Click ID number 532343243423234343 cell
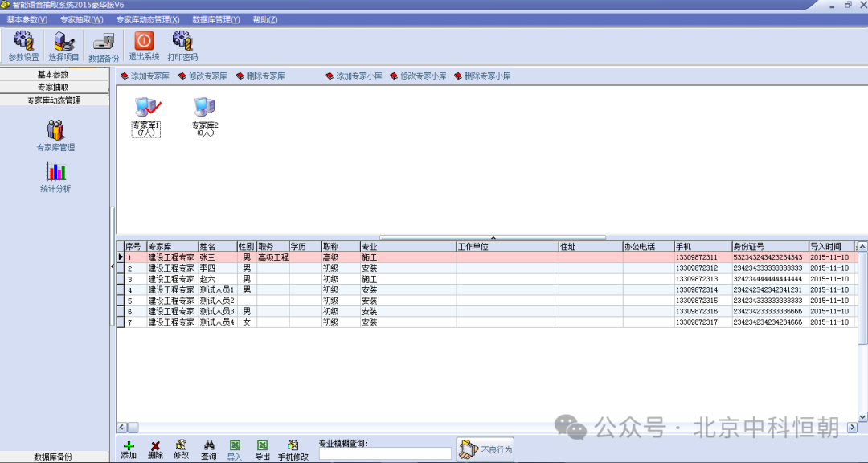 point(770,257)
